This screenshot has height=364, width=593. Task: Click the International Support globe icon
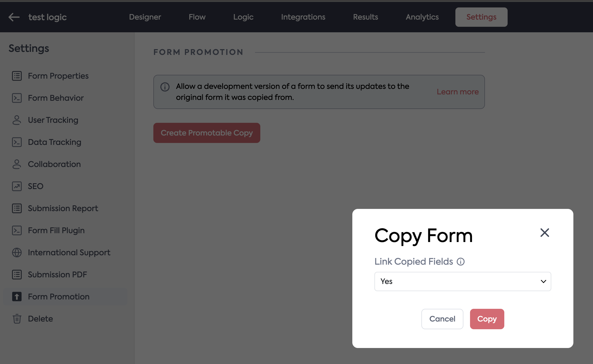pyautogui.click(x=17, y=253)
